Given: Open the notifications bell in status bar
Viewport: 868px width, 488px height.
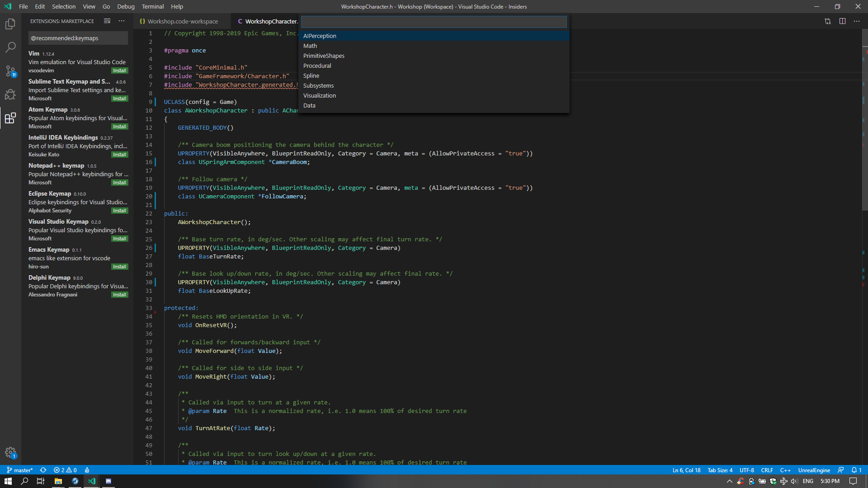Looking at the screenshot, I should [x=856, y=470].
